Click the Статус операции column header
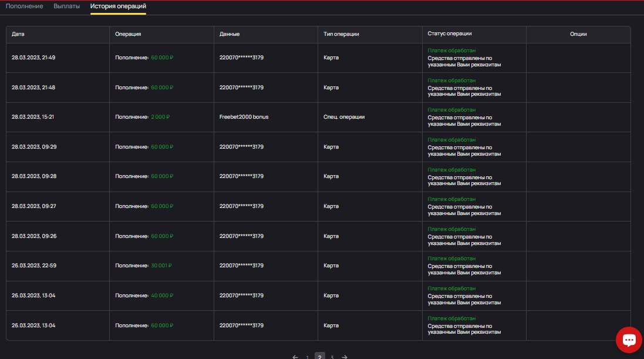This screenshot has height=359, width=644. (450, 34)
